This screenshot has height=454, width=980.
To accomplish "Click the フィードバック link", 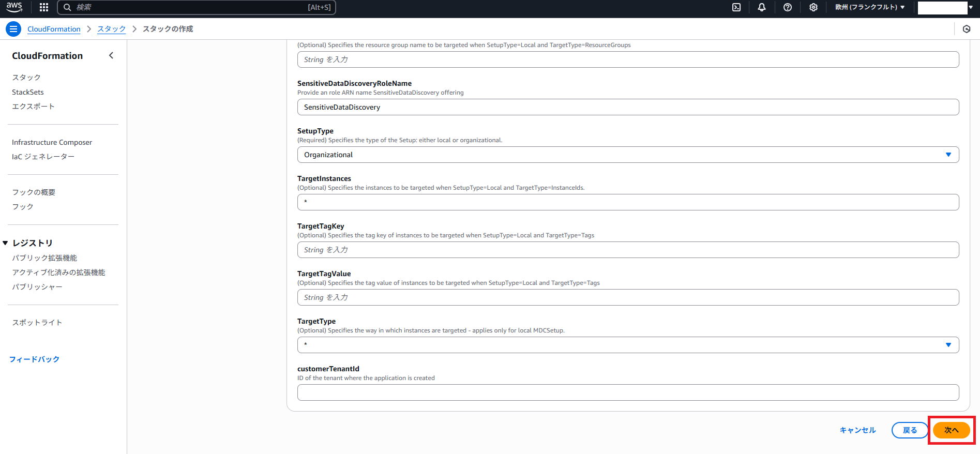I will tap(34, 359).
